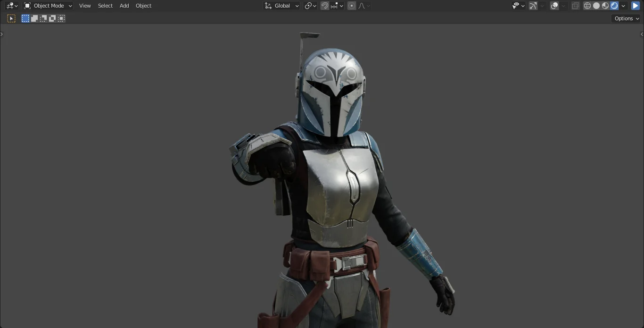Open the transform orientation Global dropdown
The image size is (644, 328).
point(281,6)
